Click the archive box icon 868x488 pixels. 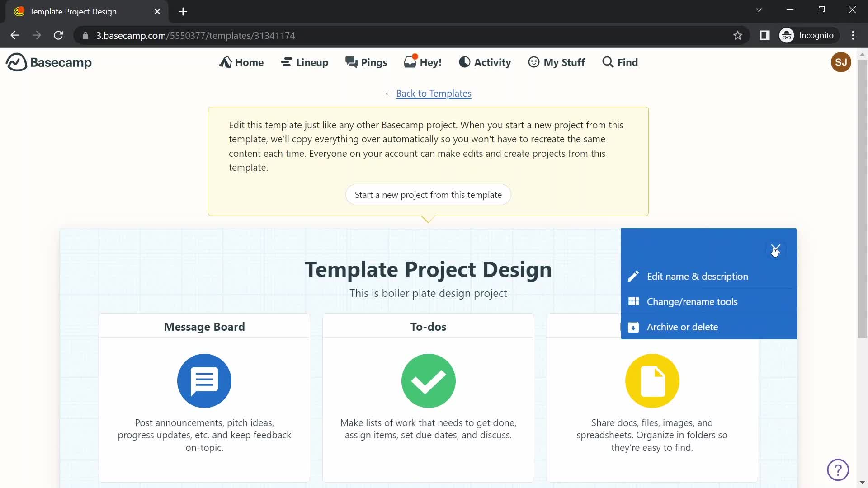pyautogui.click(x=633, y=327)
